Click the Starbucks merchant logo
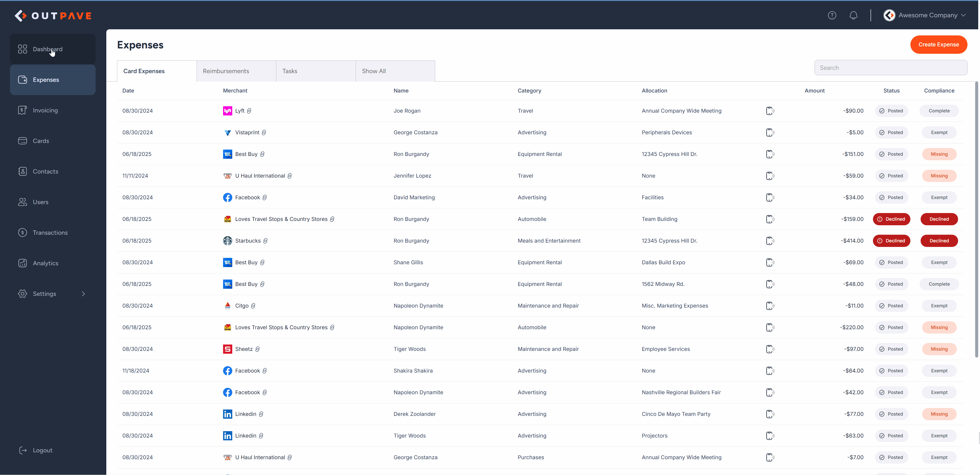Screen dimensions: 980x475 tap(227, 241)
